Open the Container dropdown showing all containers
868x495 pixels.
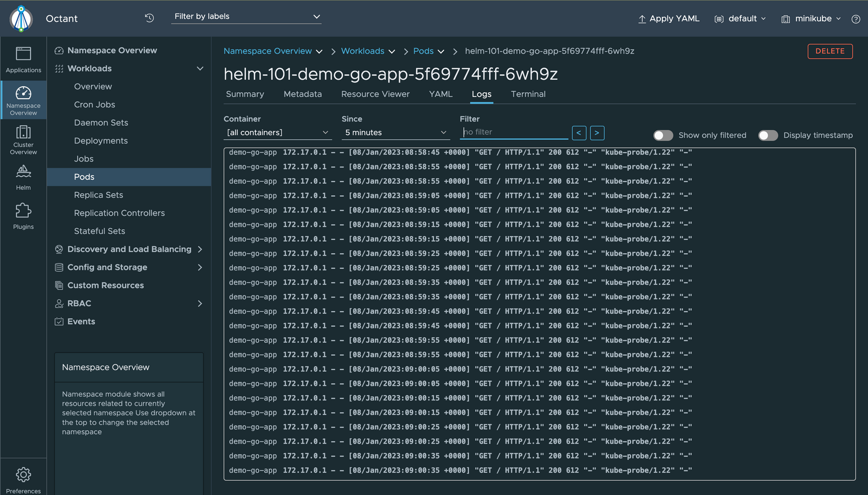click(277, 132)
